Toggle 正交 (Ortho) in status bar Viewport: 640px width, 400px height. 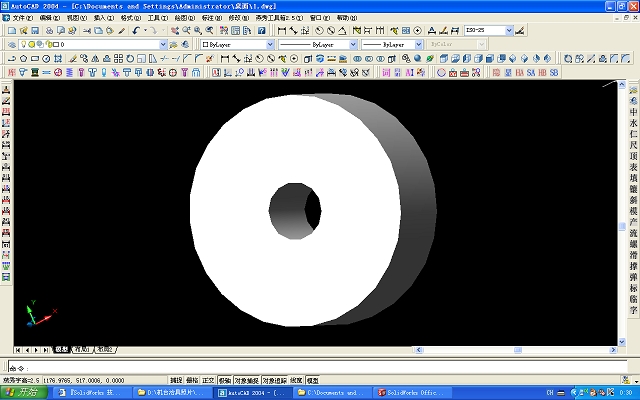[208, 380]
